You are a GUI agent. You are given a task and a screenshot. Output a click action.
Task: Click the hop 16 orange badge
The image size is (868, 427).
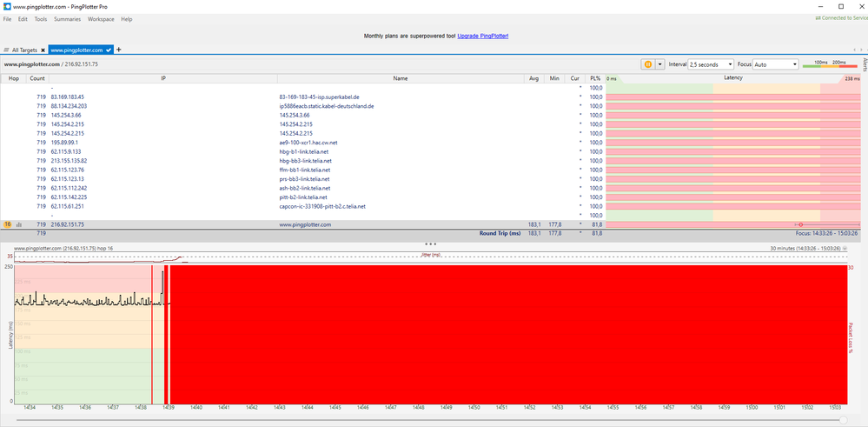point(7,224)
